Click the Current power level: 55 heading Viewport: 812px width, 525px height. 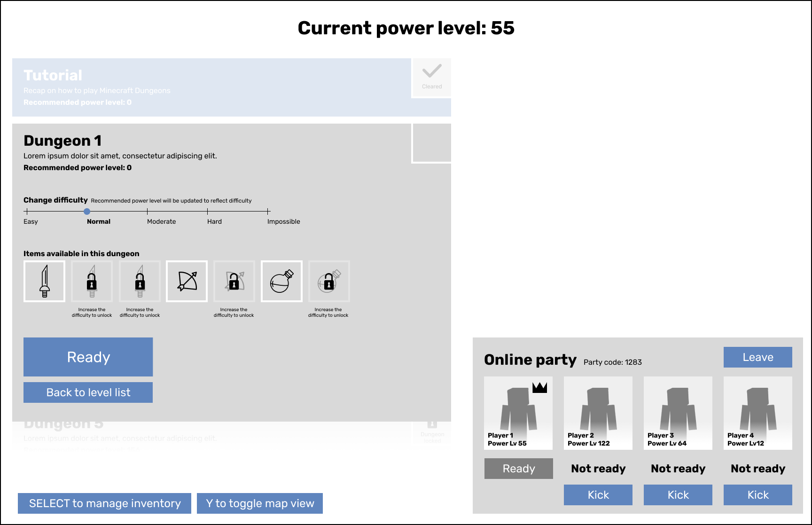[406, 28]
